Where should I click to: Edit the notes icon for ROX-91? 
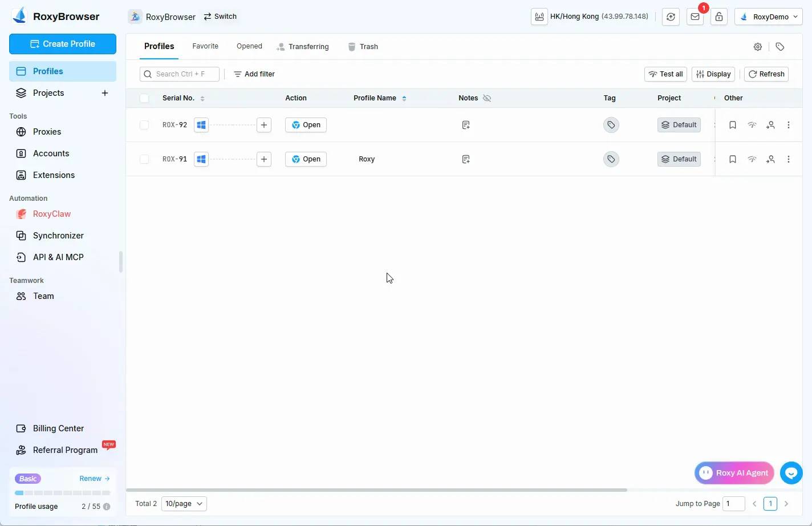click(x=466, y=159)
